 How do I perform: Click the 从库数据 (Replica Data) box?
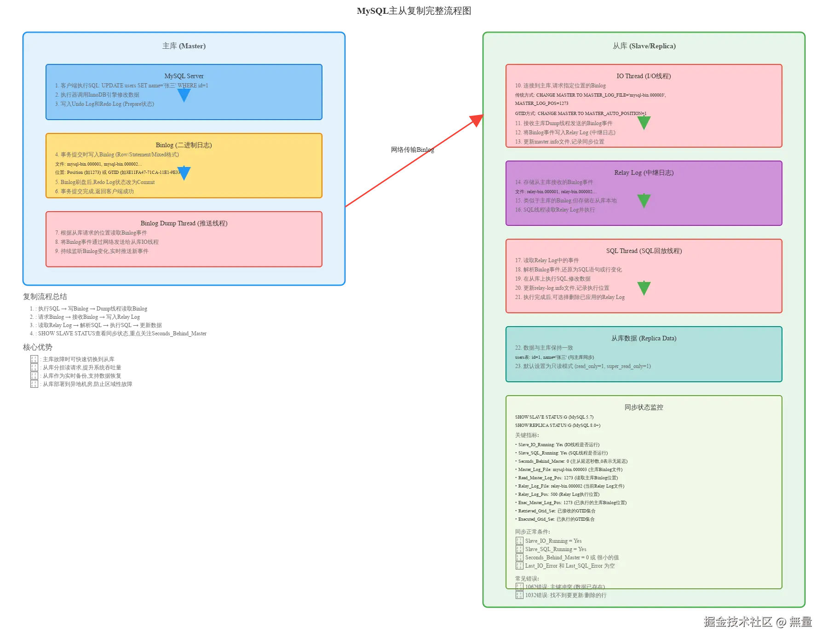tap(644, 354)
